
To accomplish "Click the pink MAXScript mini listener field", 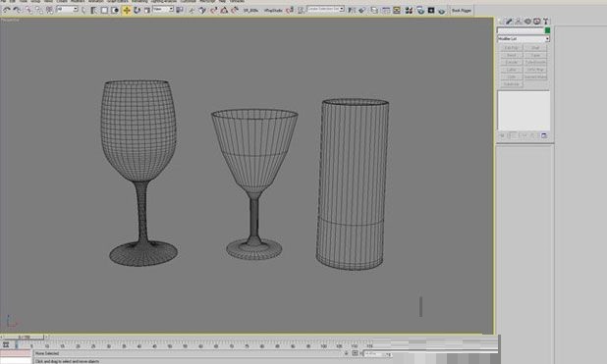I will point(16,353).
